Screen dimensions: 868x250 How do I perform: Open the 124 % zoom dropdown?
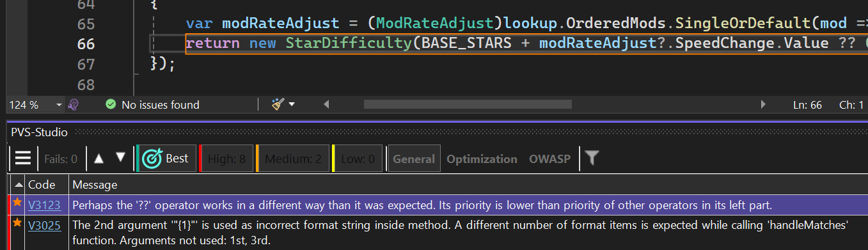[x=59, y=105]
